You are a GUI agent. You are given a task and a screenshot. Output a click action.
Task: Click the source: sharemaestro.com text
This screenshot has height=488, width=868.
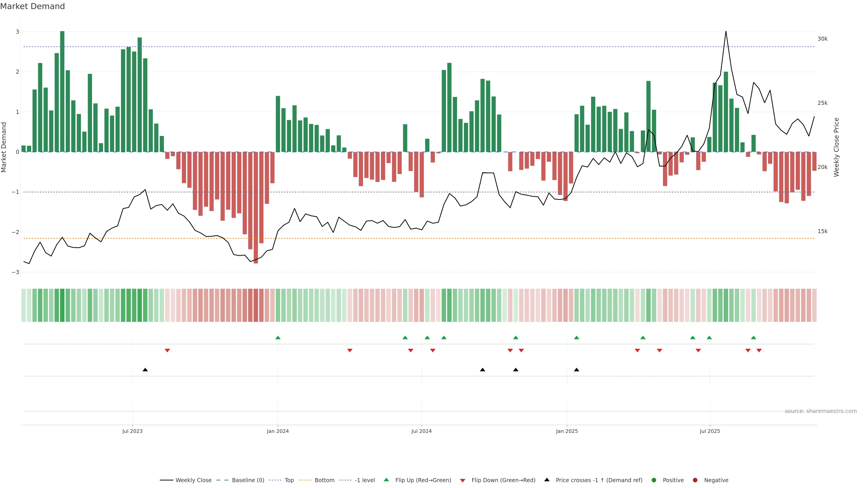tap(821, 411)
